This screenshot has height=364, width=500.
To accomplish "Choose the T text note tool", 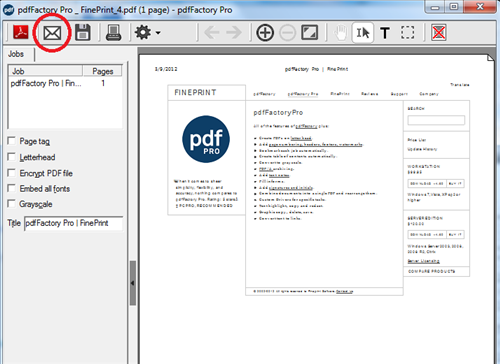I will coord(385,33).
